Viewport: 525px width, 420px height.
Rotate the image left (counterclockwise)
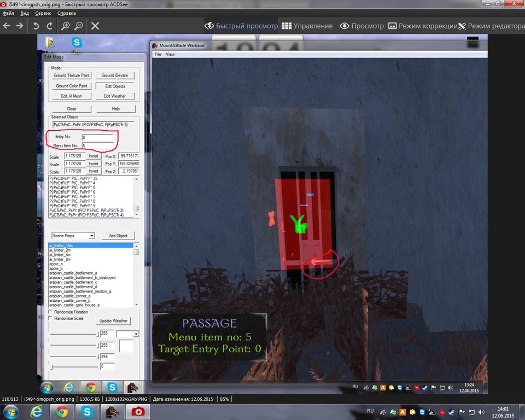[36, 26]
